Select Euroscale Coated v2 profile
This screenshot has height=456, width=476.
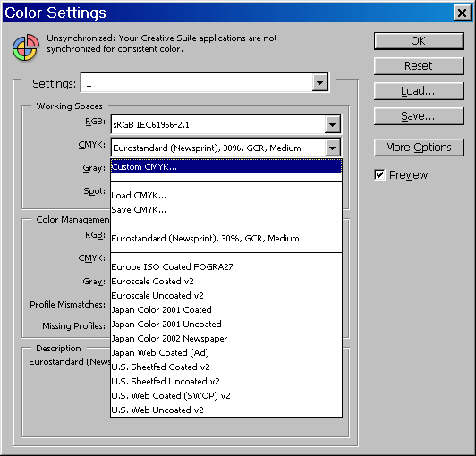pyautogui.click(x=226, y=282)
